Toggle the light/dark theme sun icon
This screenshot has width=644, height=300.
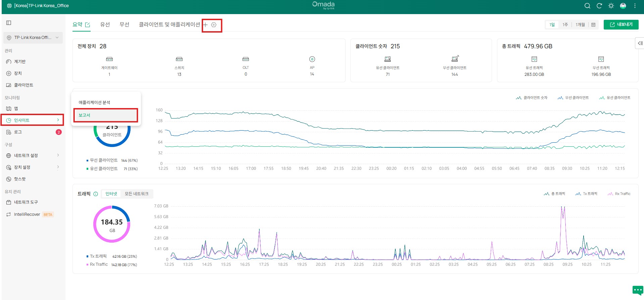point(611,6)
